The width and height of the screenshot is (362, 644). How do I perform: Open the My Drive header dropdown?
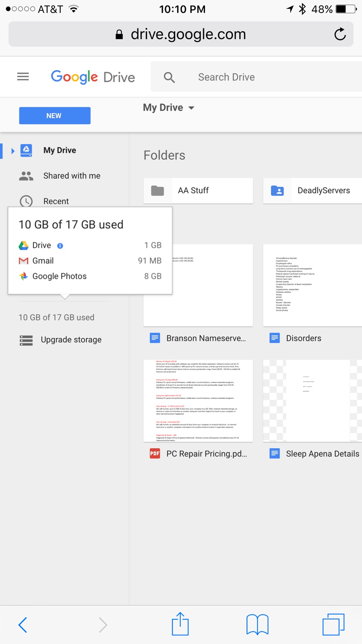[x=169, y=108]
